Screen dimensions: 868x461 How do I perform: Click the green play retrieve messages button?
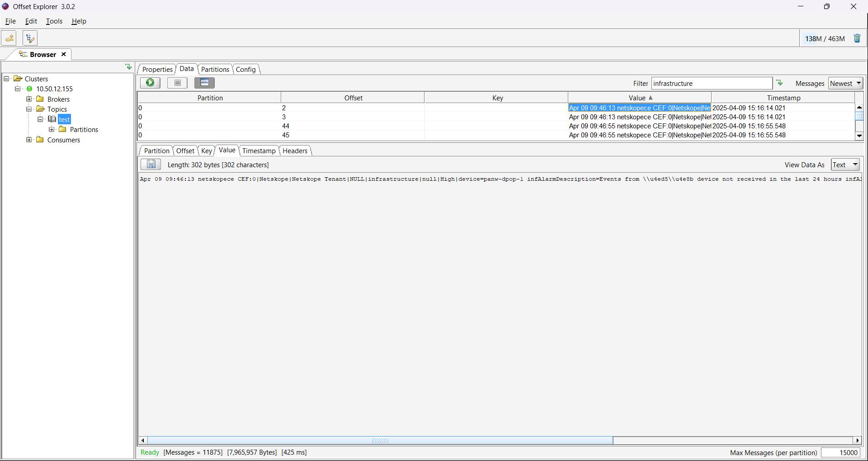tap(150, 83)
